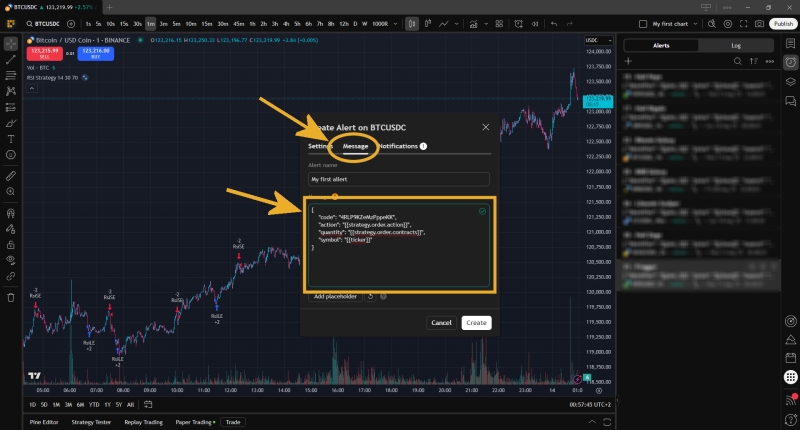
Task: Enter fullscreen mode
Action: pos(743,24)
